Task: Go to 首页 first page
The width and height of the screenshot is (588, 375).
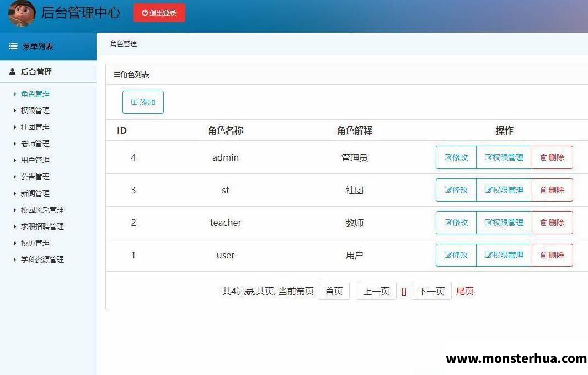Action: point(334,291)
